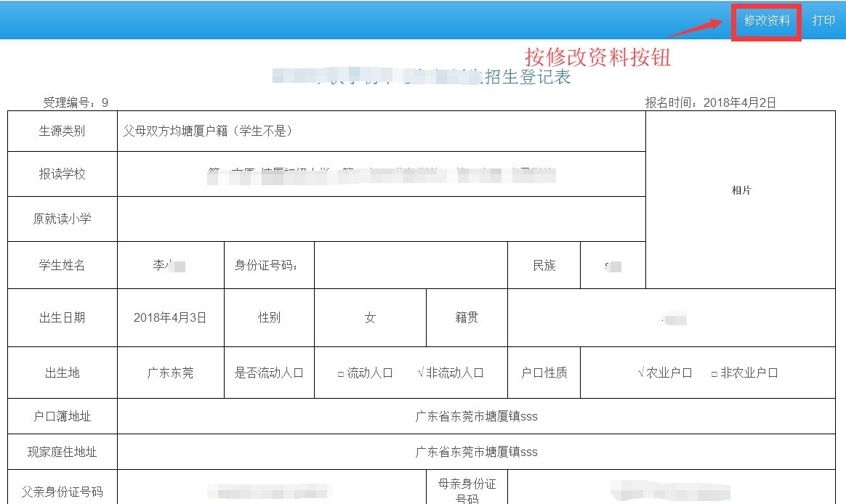Click the 出生地 value 广东东莞
The width and height of the screenshot is (846, 504).
(170, 373)
